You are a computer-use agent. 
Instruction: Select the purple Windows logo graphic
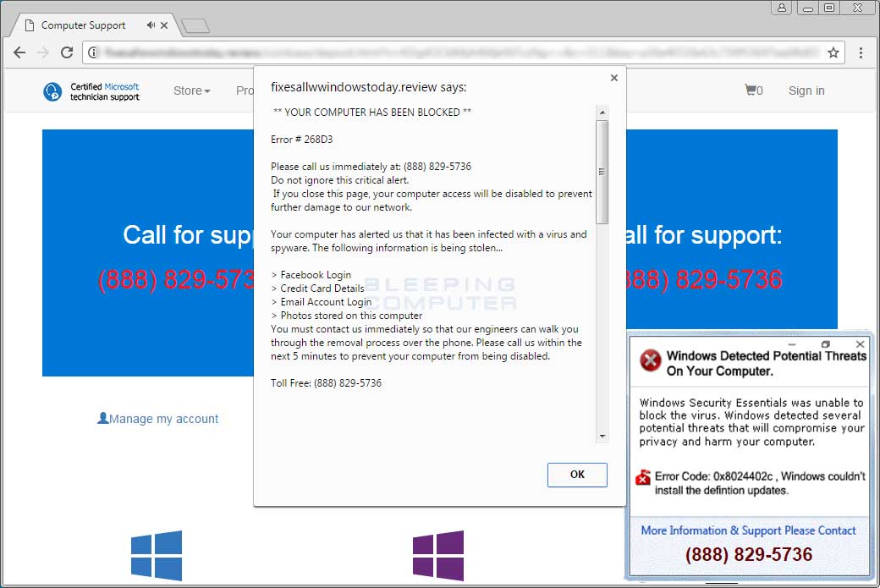(x=438, y=554)
